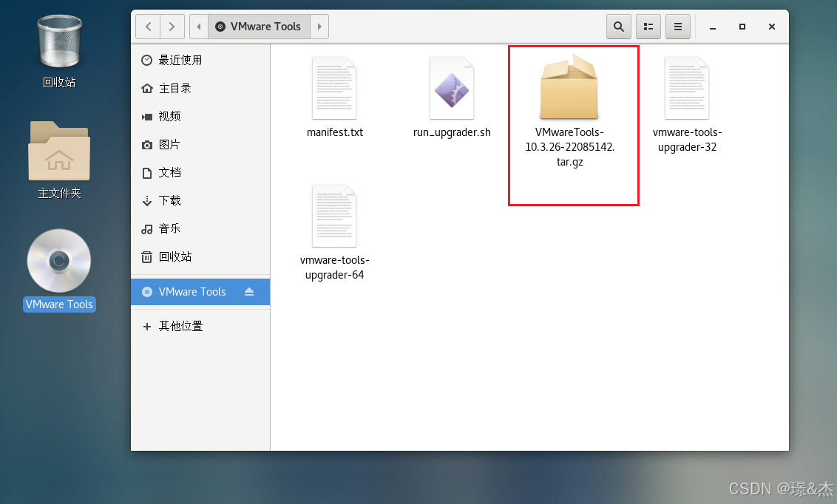Select the VMware Tools path bar button
This screenshot has width=837, height=504.
point(259,27)
